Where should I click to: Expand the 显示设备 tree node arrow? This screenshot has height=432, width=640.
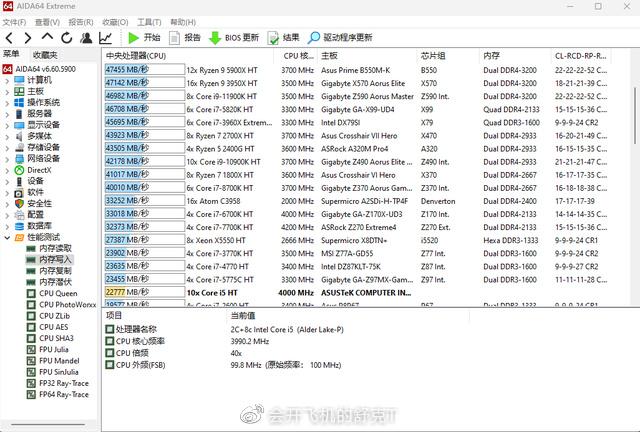[x=7, y=125]
